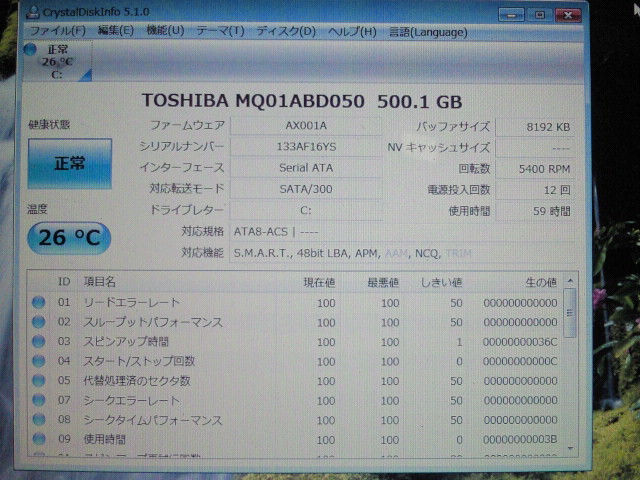Open the 機能(U) menu
This screenshot has width=640, height=480.
coord(165,31)
